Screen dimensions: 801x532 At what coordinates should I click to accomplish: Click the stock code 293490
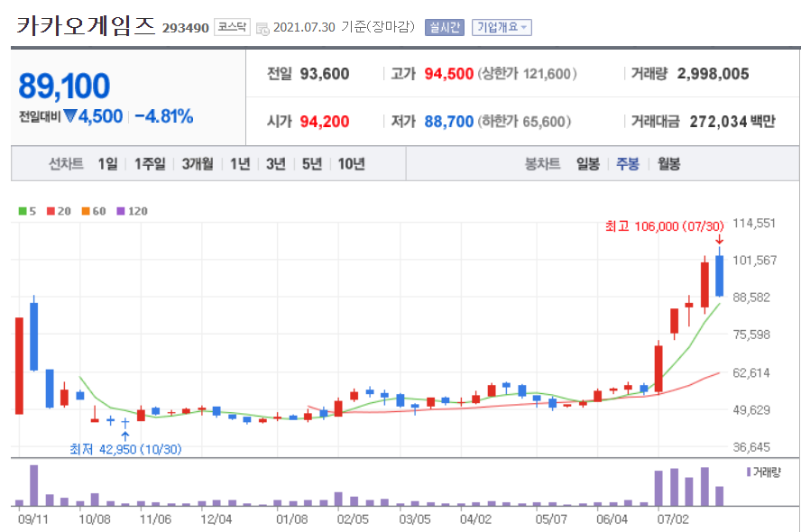186,28
